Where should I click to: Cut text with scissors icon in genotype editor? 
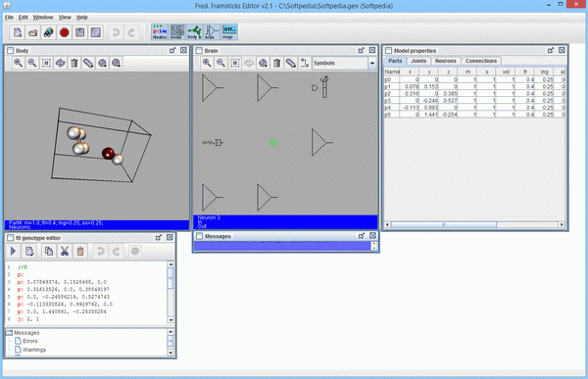pos(65,251)
